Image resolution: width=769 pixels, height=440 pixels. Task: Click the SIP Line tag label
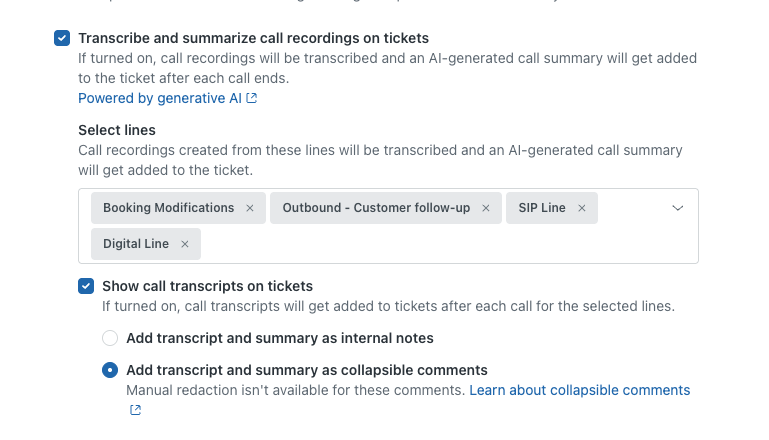pyautogui.click(x=542, y=208)
